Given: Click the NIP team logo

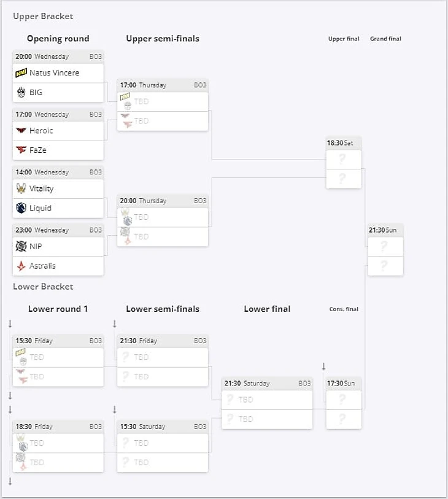Looking at the screenshot, I should pyautogui.click(x=21, y=246).
